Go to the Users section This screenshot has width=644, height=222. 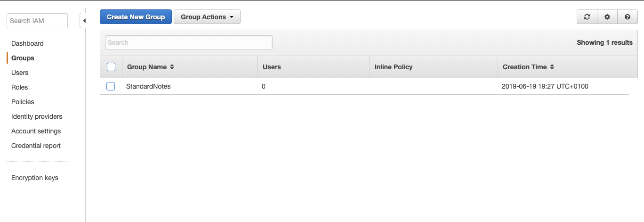[x=20, y=73]
